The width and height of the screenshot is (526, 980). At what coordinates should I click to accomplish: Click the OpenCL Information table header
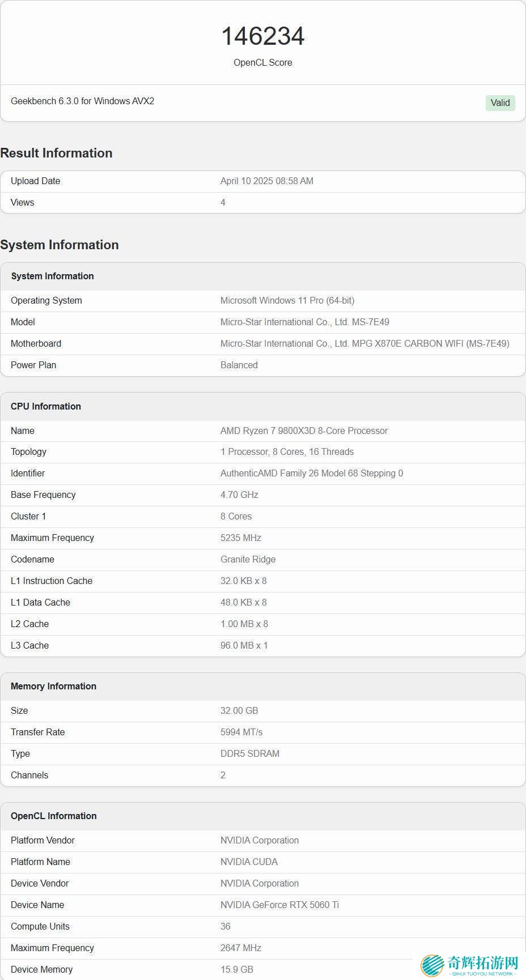[53, 816]
